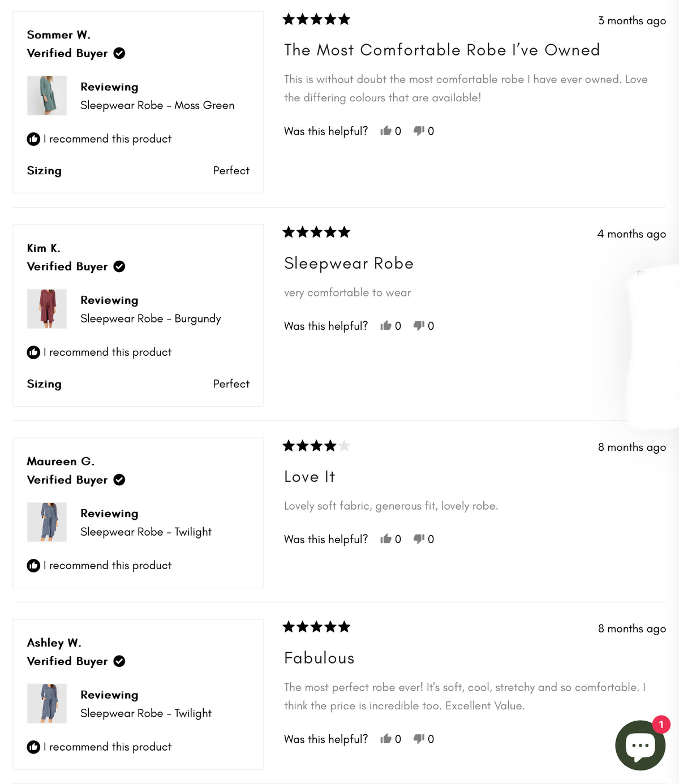Like Ashley W.'s Fabulous review
The height and width of the screenshot is (784, 679).
click(x=386, y=739)
